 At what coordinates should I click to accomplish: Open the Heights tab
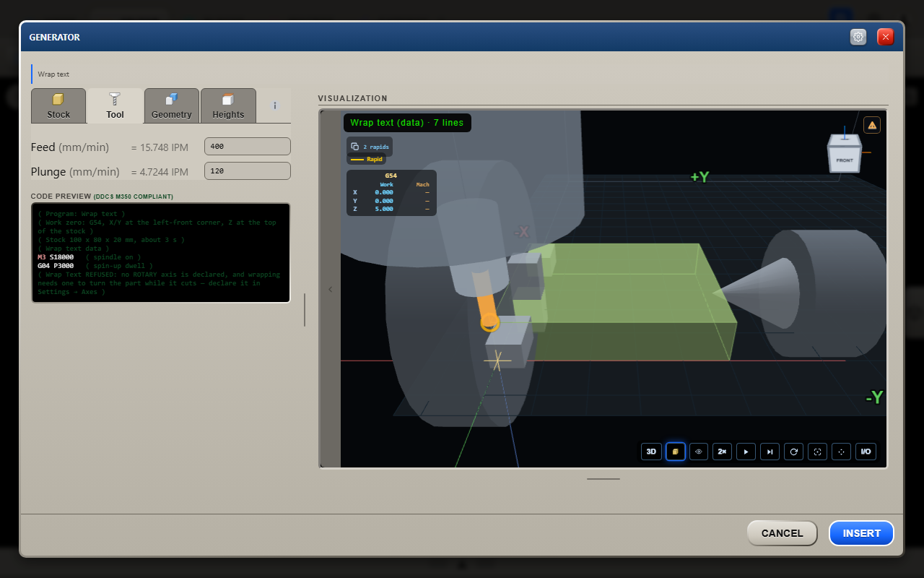(x=228, y=105)
